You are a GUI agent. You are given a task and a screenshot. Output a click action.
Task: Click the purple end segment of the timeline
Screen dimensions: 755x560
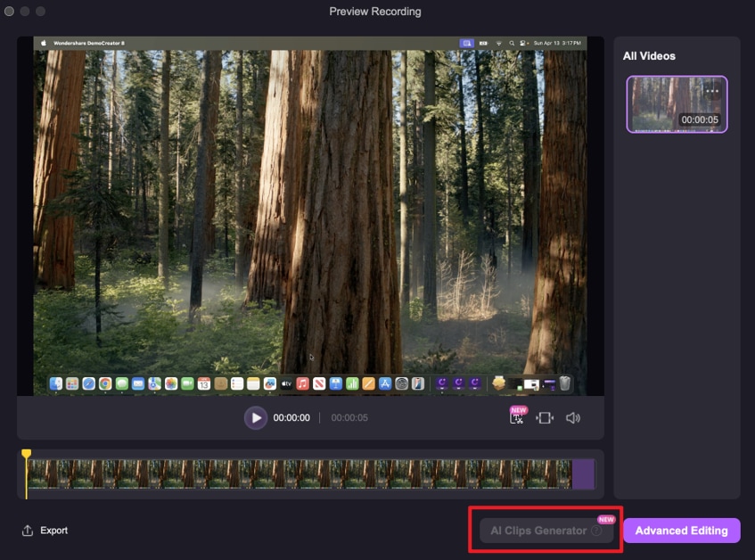click(x=583, y=474)
